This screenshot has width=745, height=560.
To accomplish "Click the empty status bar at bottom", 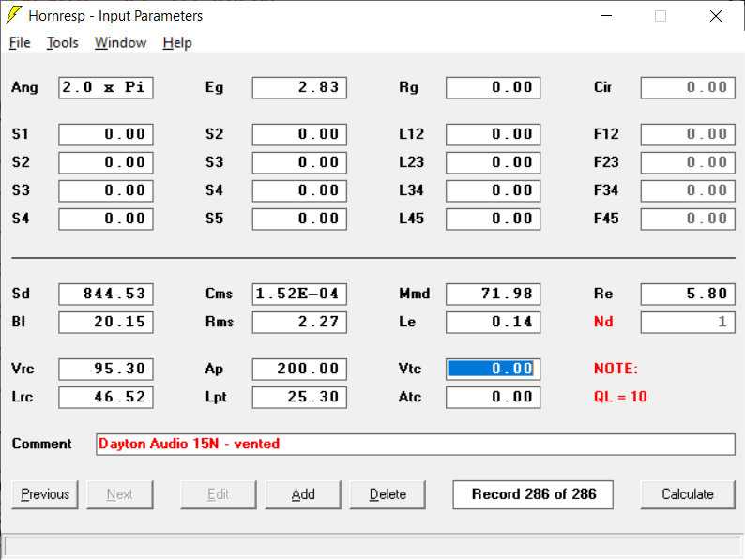I will pos(372,547).
